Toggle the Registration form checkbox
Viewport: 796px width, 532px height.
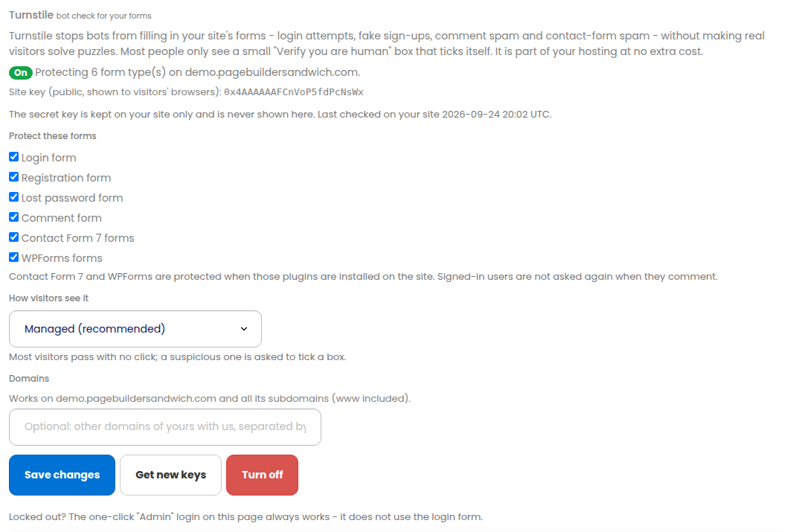(x=13, y=177)
